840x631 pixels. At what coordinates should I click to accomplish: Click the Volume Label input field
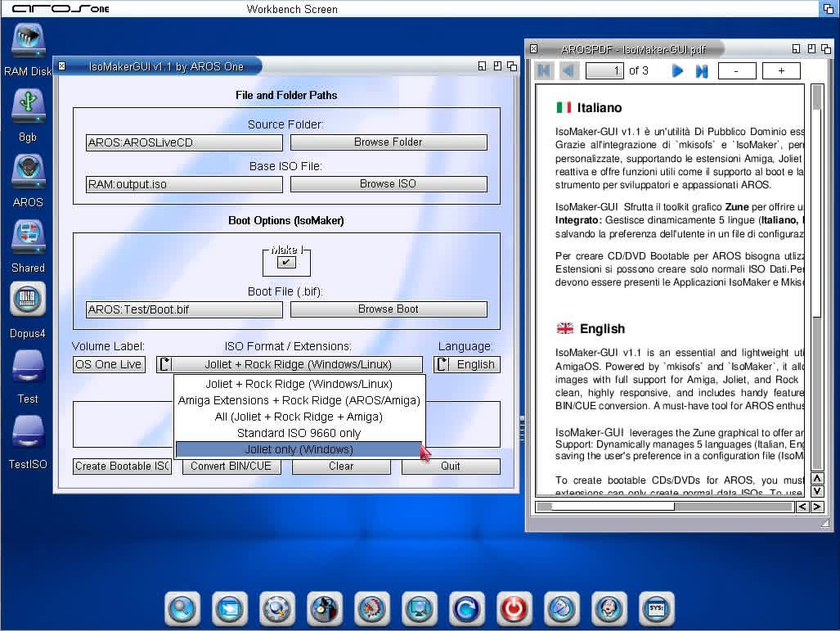click(109, 364)
